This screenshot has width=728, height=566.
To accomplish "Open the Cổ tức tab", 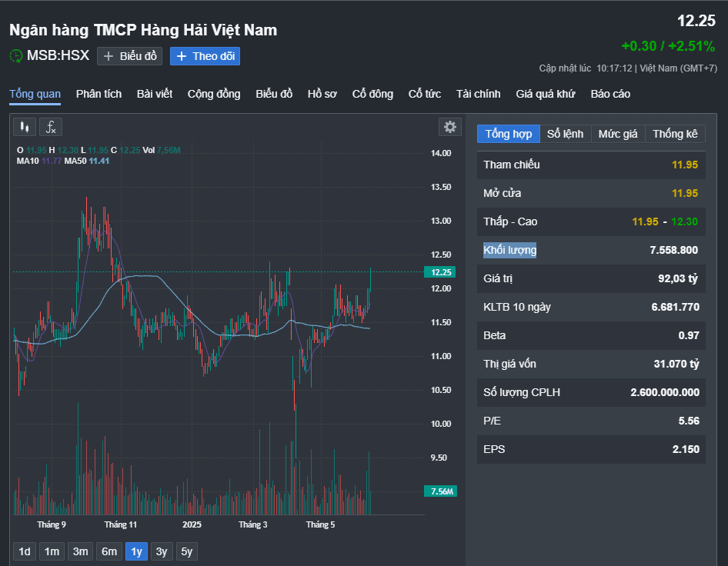I will tap(425, 94).
